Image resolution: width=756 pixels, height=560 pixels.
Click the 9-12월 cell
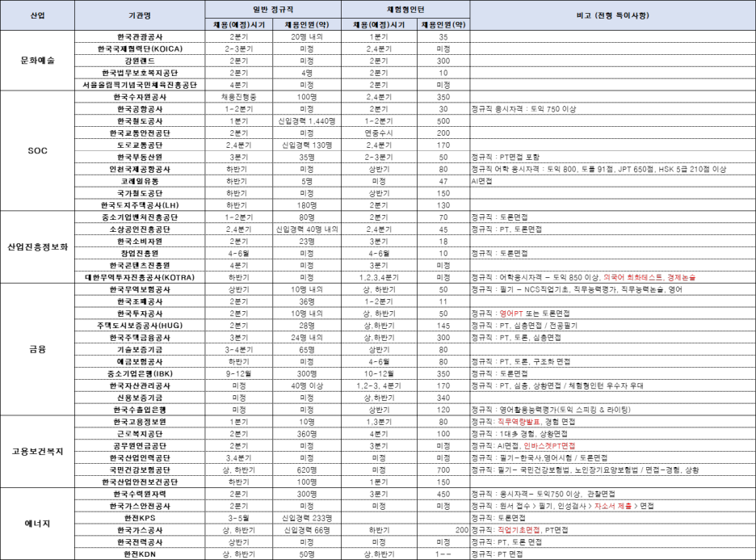(239, 374)
